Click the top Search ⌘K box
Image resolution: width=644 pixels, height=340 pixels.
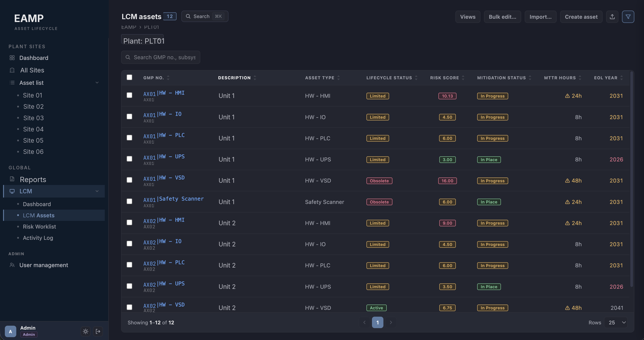[205, 16]
